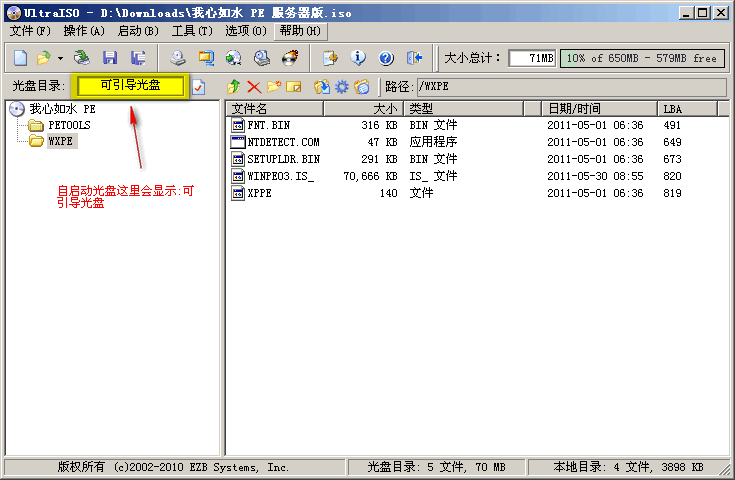Click the Convert image format icon

(206, 58)
